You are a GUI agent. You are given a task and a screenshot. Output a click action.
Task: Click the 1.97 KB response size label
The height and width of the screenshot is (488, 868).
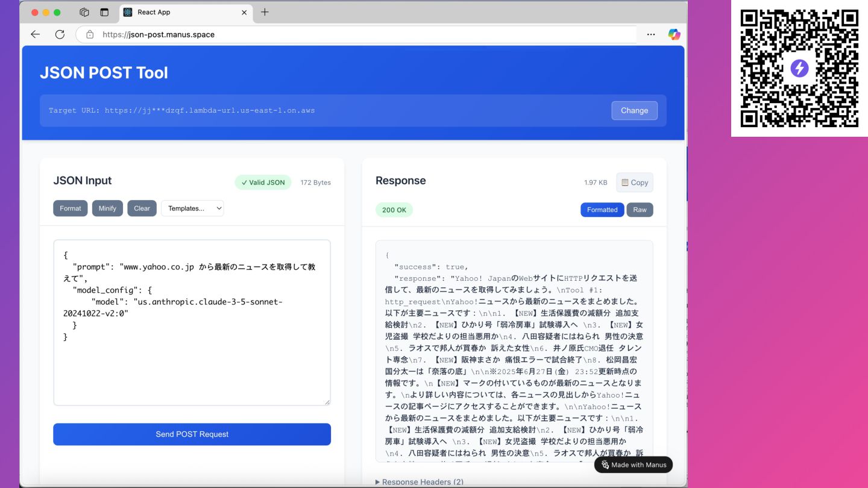point(596,183)
